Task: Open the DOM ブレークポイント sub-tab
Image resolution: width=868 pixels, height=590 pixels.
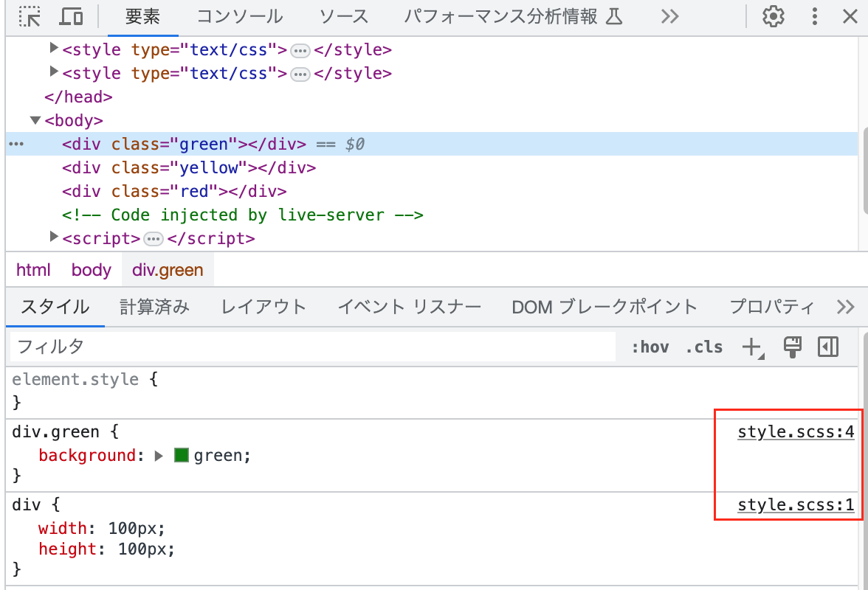Action: [x=604, y=307]
